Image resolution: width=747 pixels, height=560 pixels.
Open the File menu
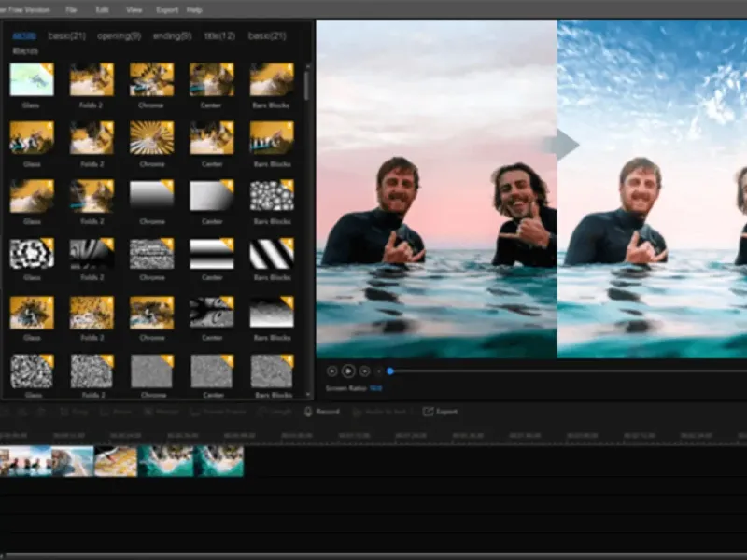tap(71, 9)
